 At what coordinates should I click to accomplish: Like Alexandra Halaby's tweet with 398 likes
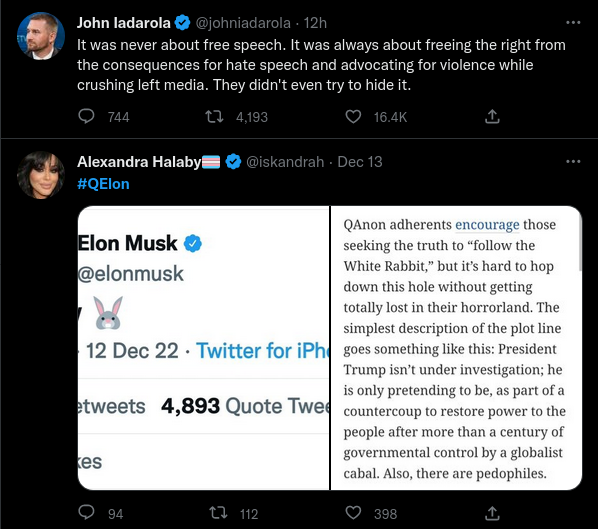[353, 513]
